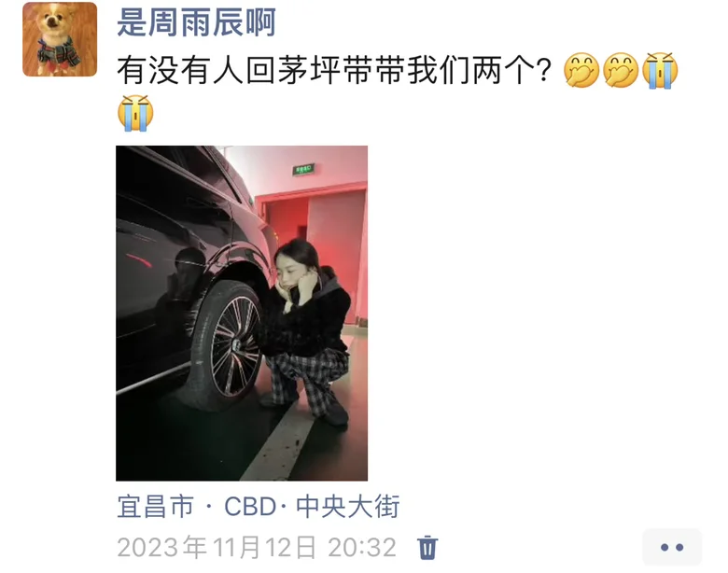The width and height of the screenshot is (728, 573).
Task: Click the green exit sign in the photo
Action: 303,170
